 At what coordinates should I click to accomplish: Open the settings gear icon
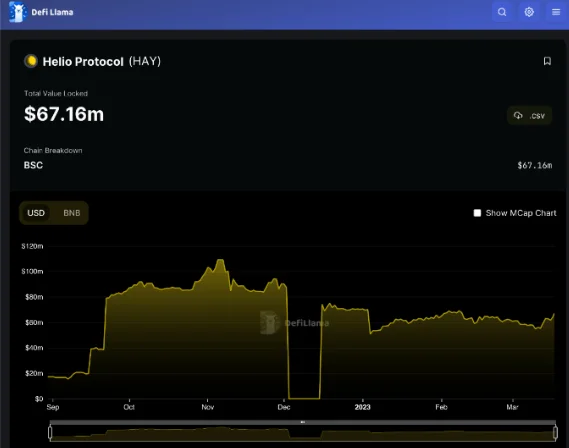[529, 12]
